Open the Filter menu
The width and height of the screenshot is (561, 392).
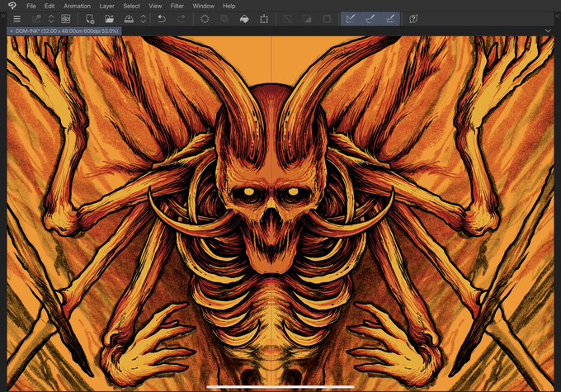(x=177, y=6)
